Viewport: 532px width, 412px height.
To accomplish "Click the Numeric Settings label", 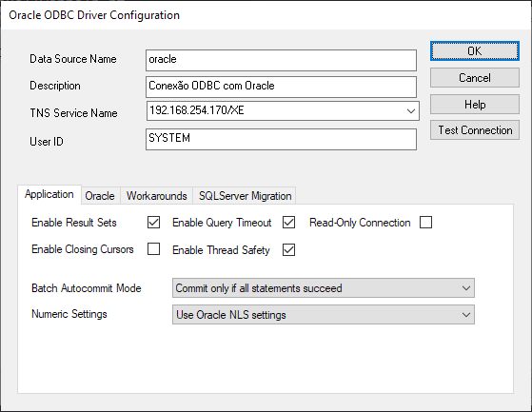I will (x=69, y=314).
